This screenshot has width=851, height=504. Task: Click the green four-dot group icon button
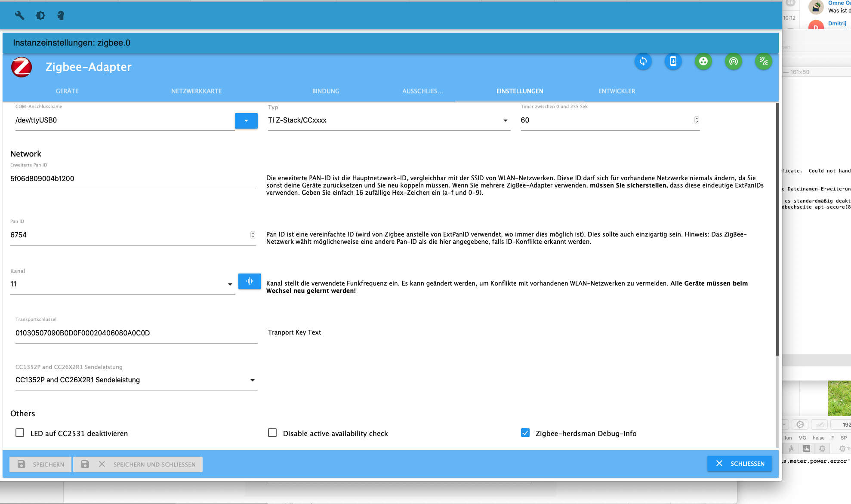coord(703,61)
